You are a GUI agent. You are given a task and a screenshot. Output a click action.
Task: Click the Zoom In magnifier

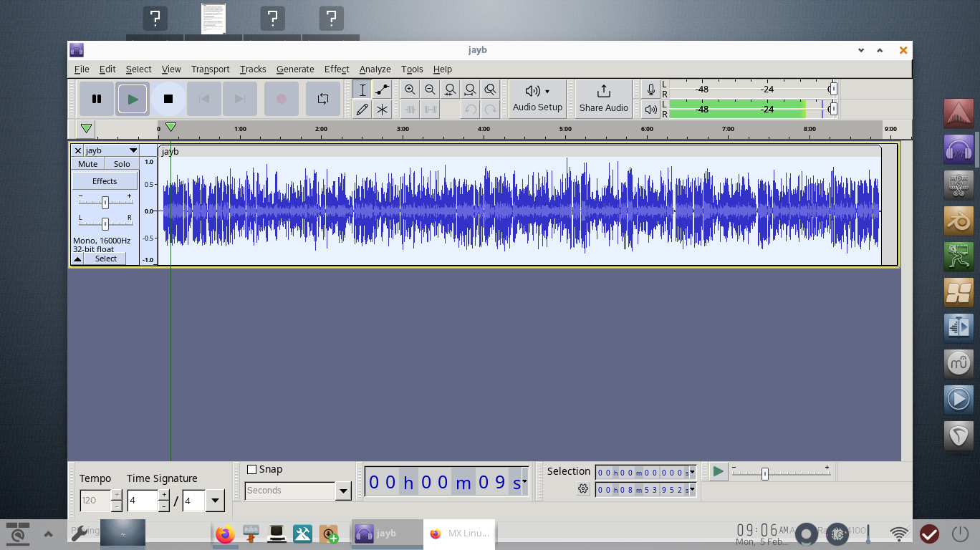410,90
